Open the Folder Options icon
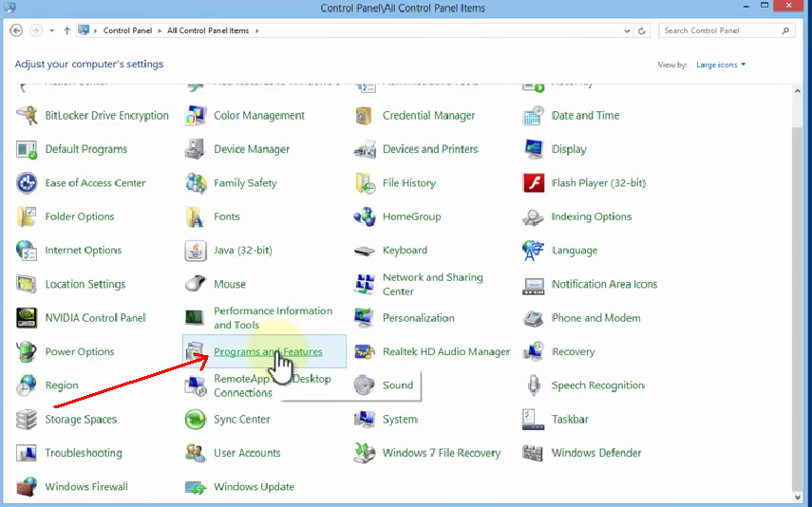The image size is (812, 507). click(x=27, y=216)
